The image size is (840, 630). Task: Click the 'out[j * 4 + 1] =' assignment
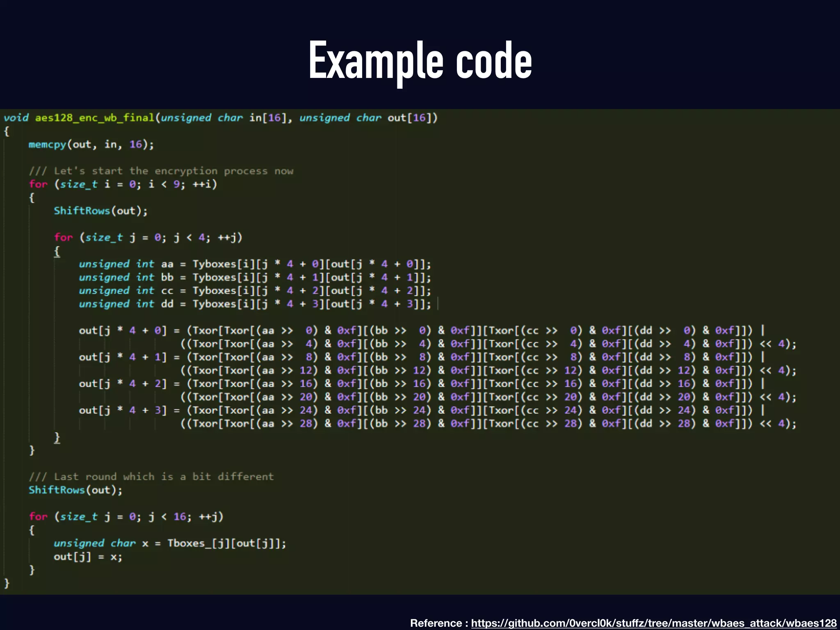129,357
